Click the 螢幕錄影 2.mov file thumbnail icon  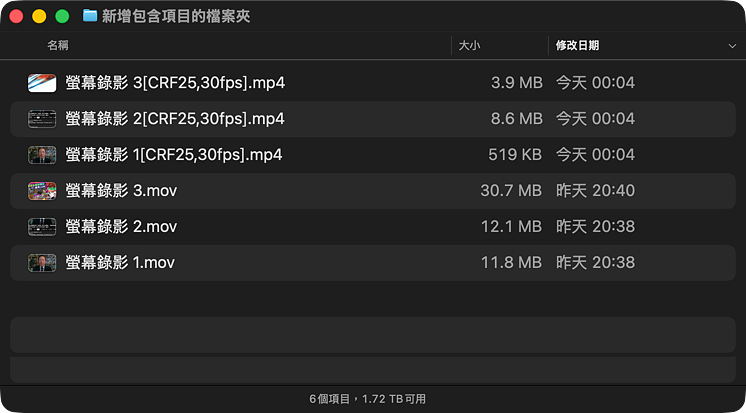42,227
